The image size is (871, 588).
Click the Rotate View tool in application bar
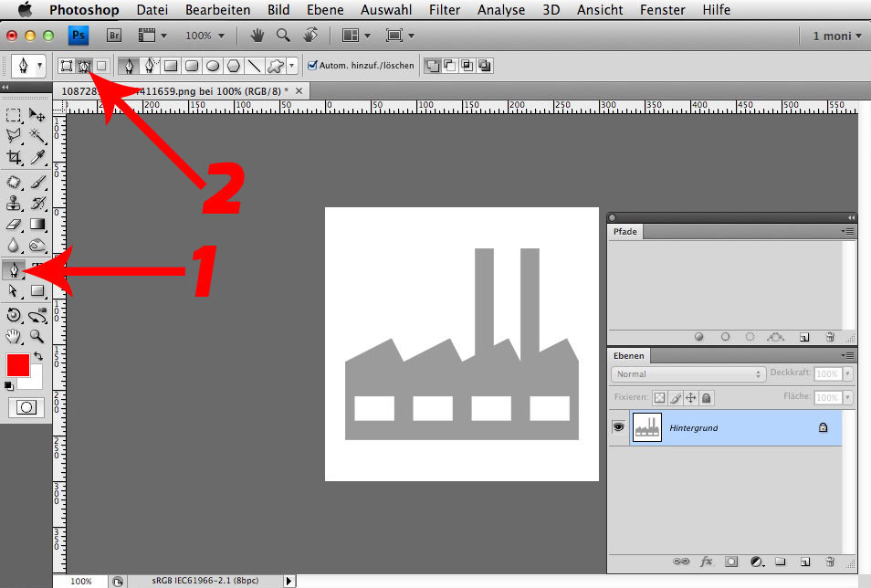(310, 35)
